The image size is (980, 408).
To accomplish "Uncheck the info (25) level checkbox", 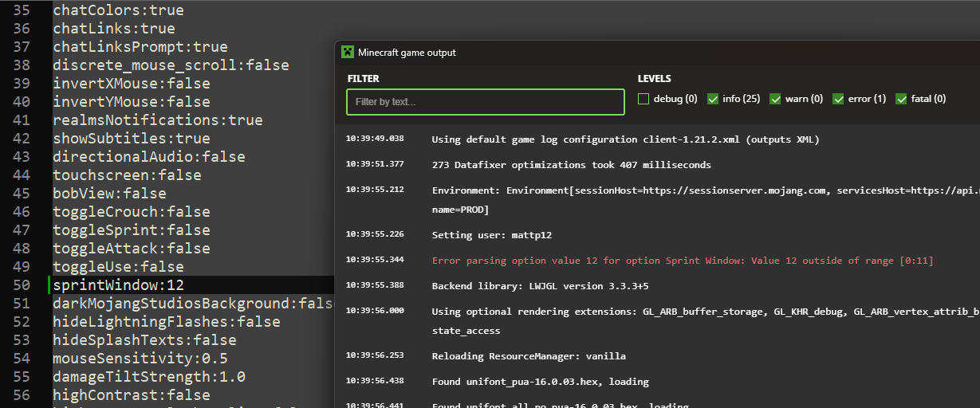I will (x=713, y=99).
